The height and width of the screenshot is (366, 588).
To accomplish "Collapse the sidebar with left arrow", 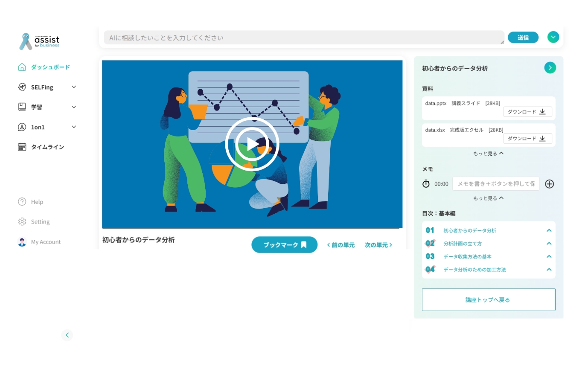I will pyautogui.click(x=67, y=335).
